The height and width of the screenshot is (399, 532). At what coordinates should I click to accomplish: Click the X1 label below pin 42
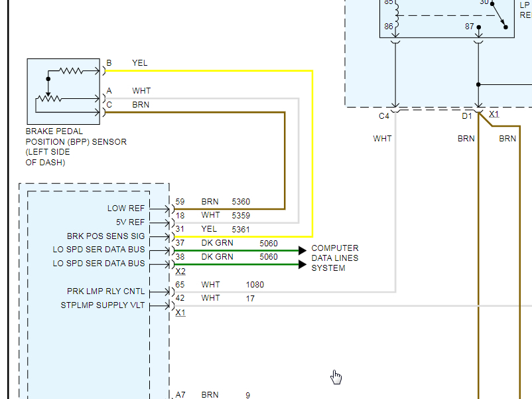click(180, 312)
